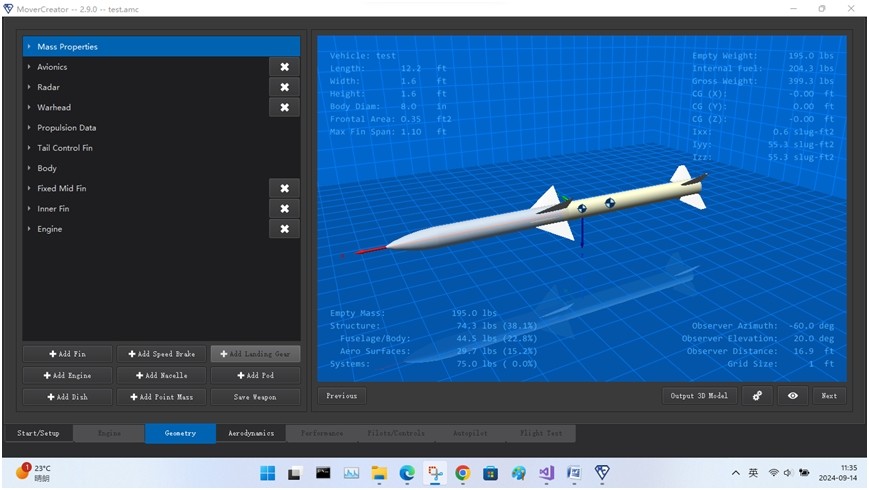Expand the Radar tree arrow
Viewport: 869px width, 490px height.
tap(29, 87)
